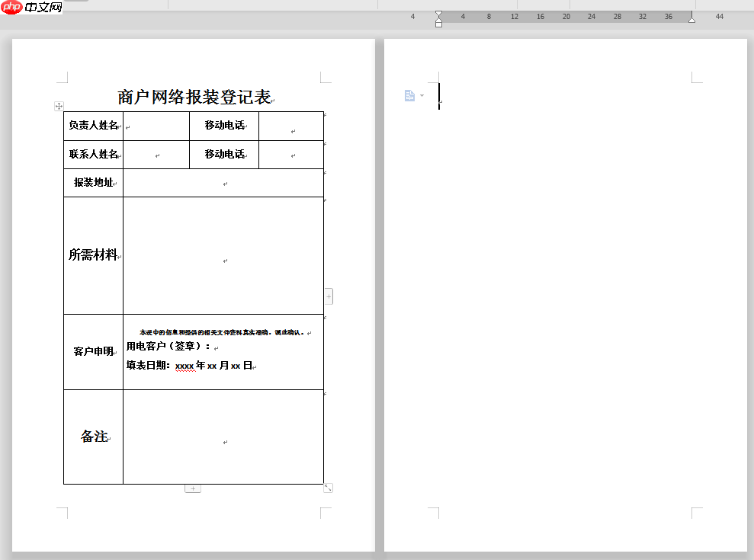Click the 8 mark on the horizontal ruler

pos(489,15)
